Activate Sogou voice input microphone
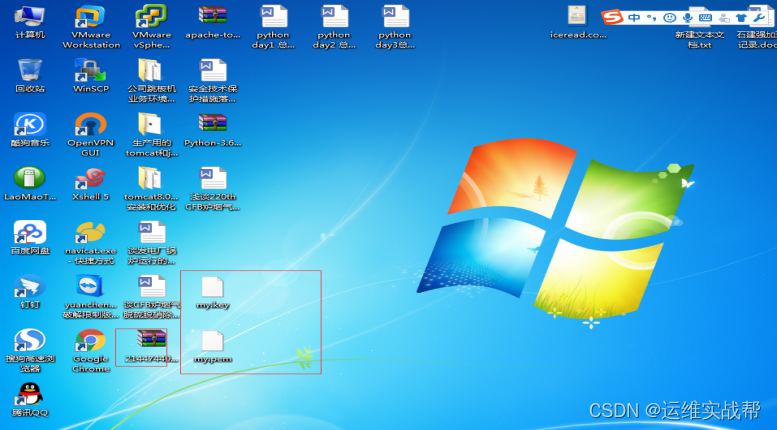 687,18
